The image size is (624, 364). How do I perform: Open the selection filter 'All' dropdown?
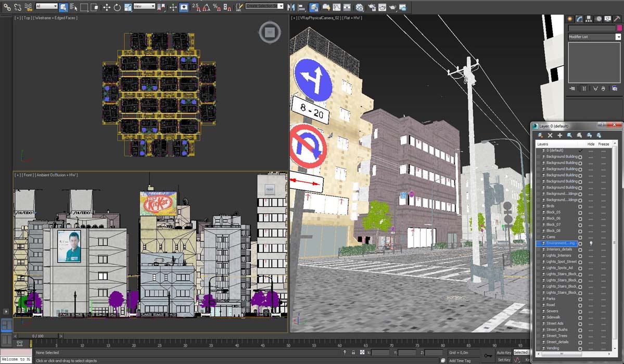pyautogui.click(x=46, y=6)
